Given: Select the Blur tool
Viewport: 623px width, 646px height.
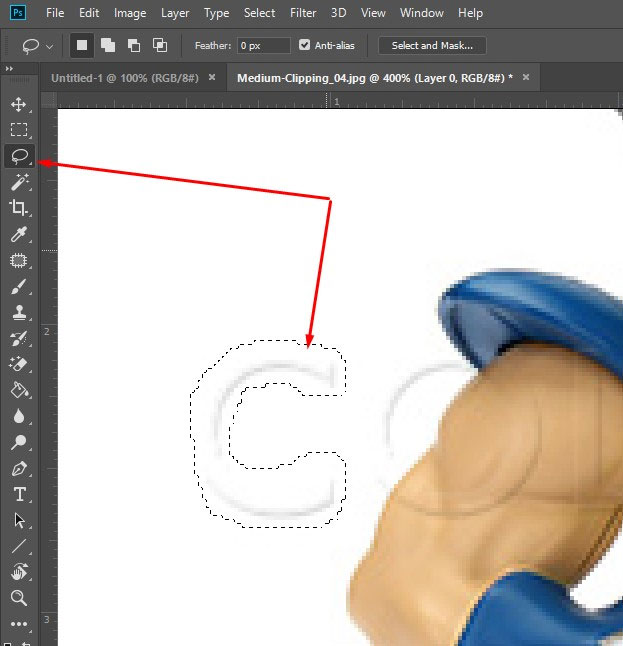Looking at the screenshot, I should (x=19, y=416).
